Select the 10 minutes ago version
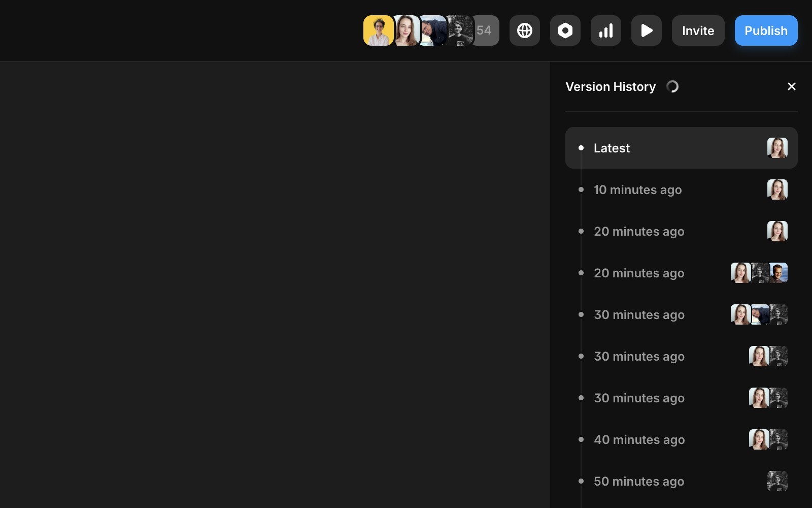The width and height of the screenshot is (812, 508). pyautogui.click(x=681, y=189)
